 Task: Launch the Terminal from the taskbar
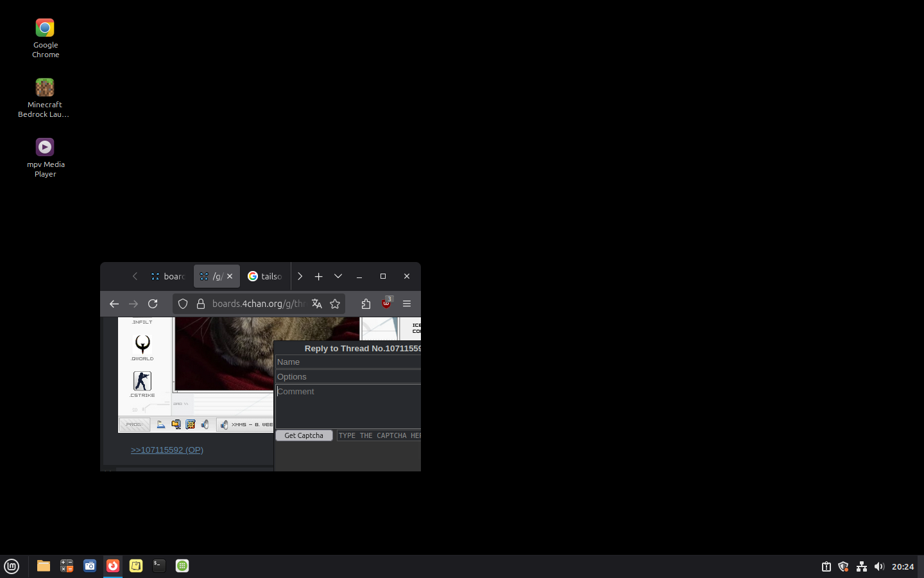point(159,566)
